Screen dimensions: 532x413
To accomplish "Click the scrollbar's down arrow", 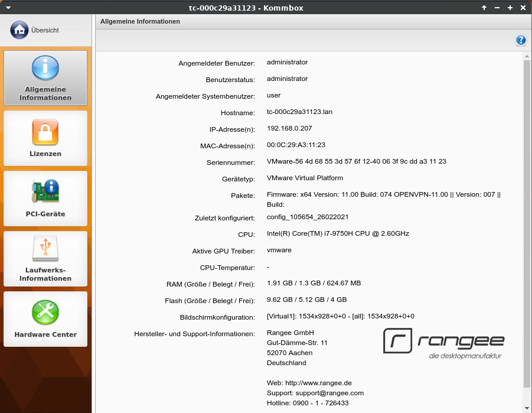I will [527, 409].
